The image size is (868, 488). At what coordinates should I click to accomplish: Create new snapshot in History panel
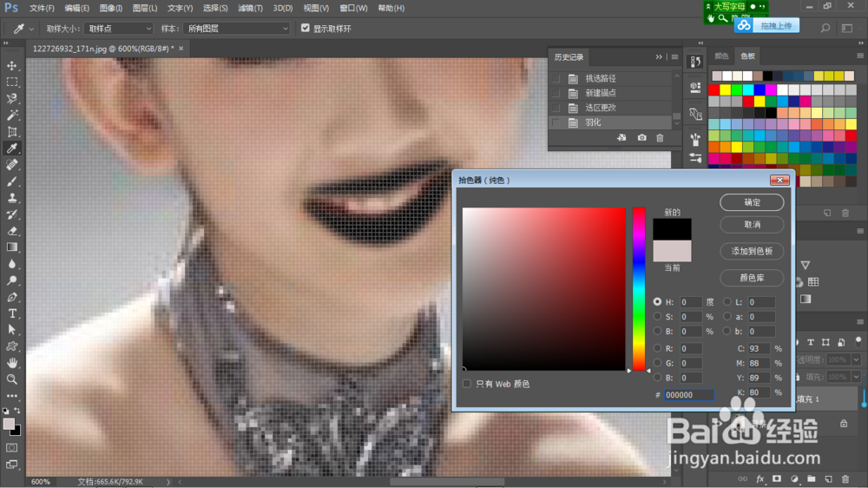641,137
